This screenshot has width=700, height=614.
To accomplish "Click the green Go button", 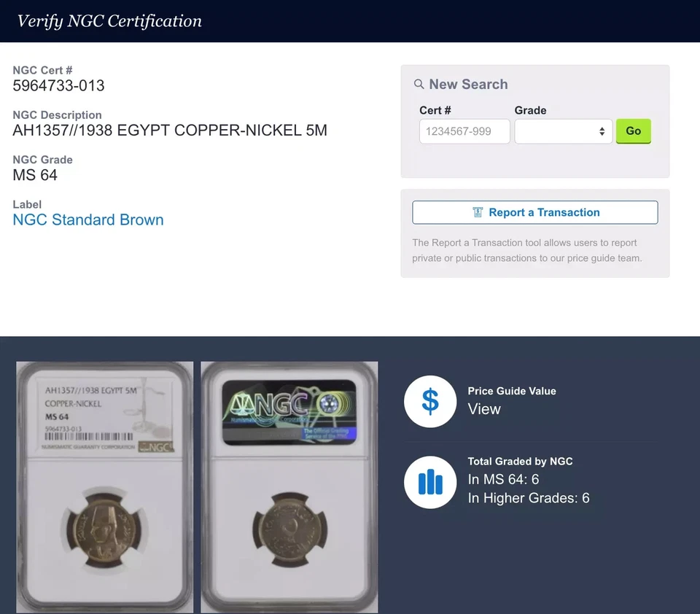I will point(634,131).
